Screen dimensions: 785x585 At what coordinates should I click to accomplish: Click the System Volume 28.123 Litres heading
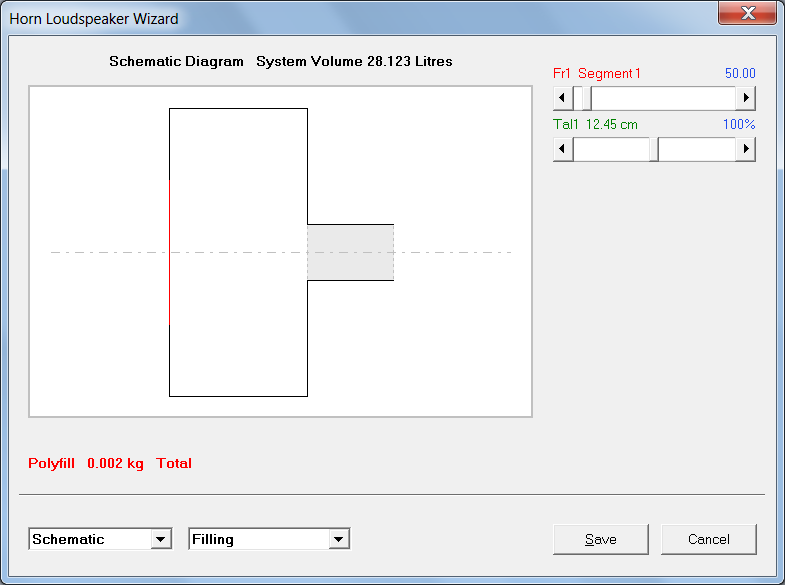pos(354,62)
